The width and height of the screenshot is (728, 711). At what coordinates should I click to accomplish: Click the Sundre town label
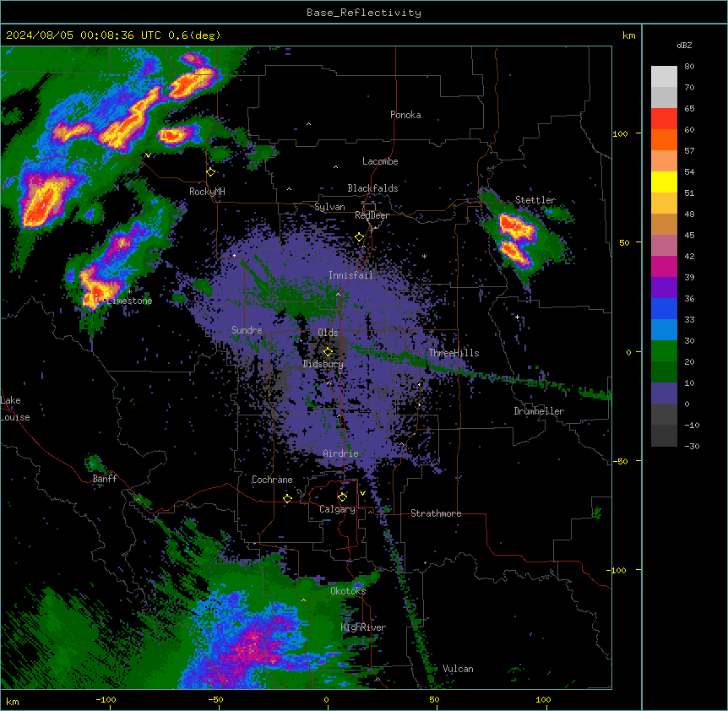247,330
